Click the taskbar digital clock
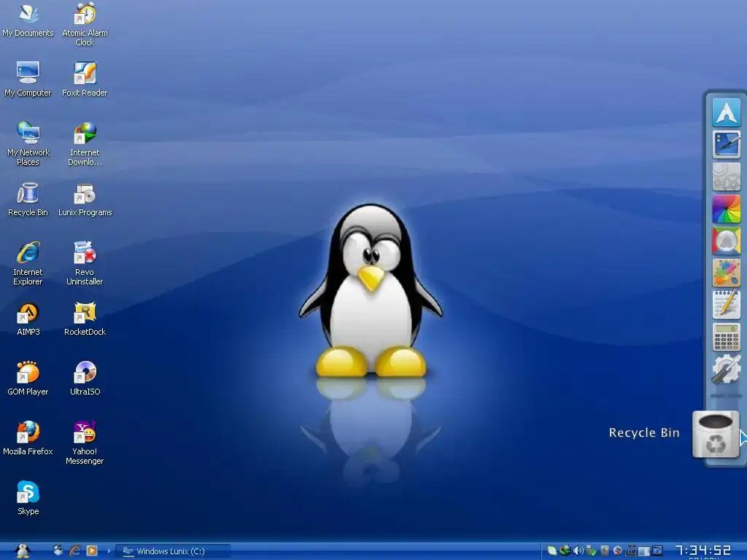Screen dimensions: 747x560 pyautogui.click(x=703, y=551)
